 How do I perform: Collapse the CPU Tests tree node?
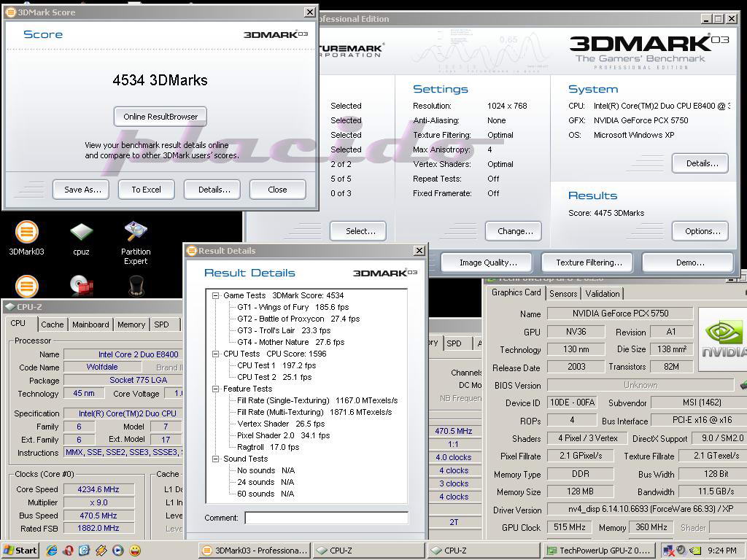(x=215, y=354)
